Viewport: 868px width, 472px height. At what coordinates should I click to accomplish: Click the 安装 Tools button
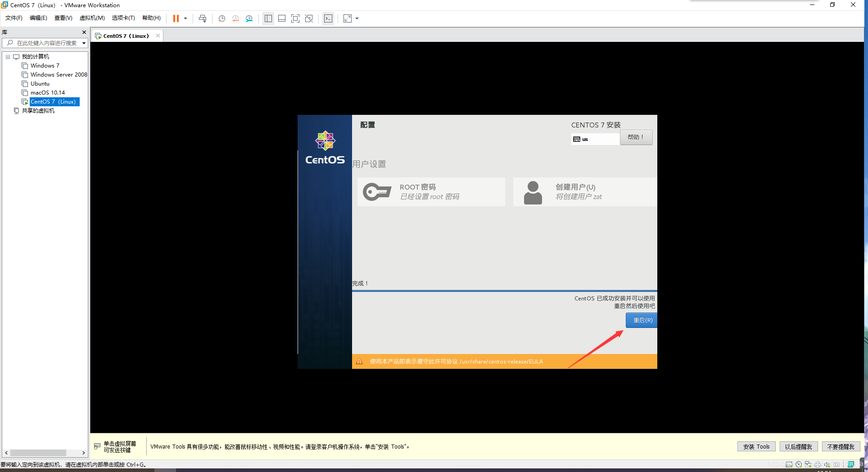756,447
